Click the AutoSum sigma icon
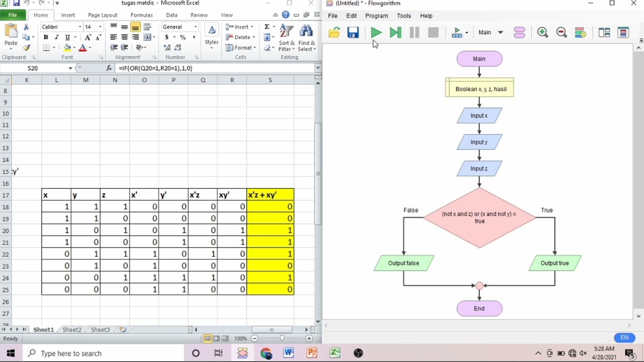644x362 pixels. tap(267, 27)
